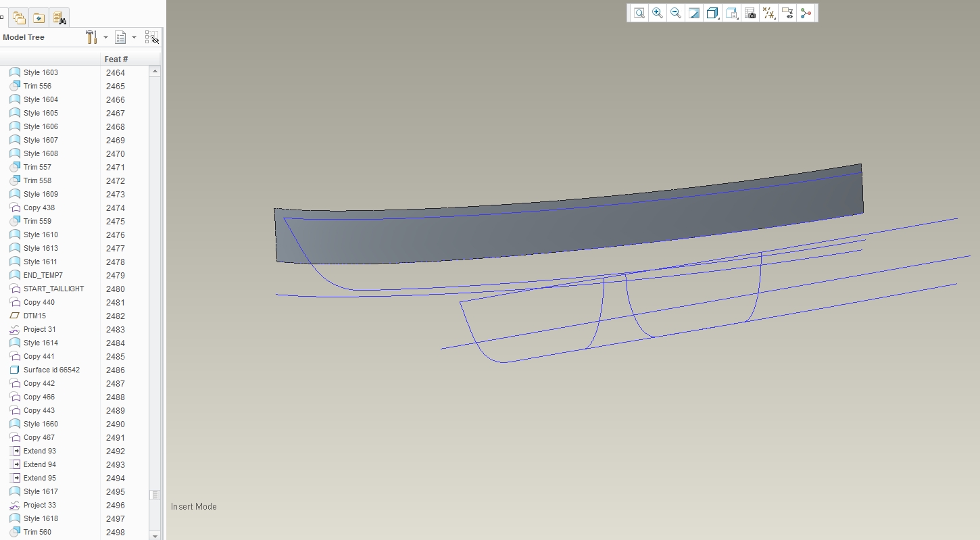This screenshot has width=980, height=540.
Task: Click the DTM15 datum plane icon
Action: click(14, 316)
